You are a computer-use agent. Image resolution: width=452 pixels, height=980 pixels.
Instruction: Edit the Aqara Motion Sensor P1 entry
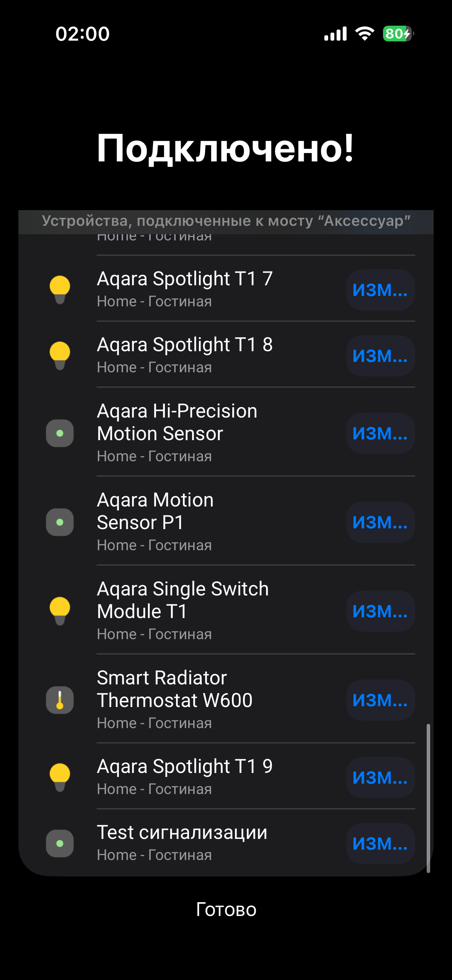(380, 522)
